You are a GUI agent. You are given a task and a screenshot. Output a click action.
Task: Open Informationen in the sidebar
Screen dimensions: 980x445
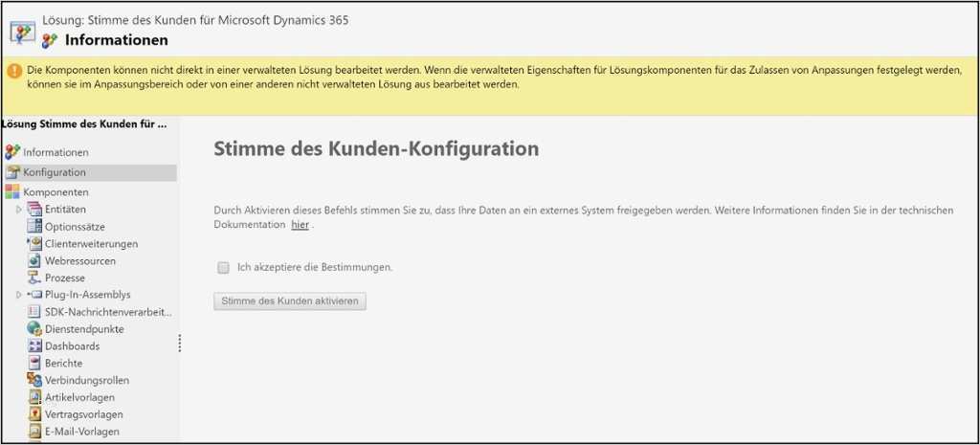[x=56, y=152]
